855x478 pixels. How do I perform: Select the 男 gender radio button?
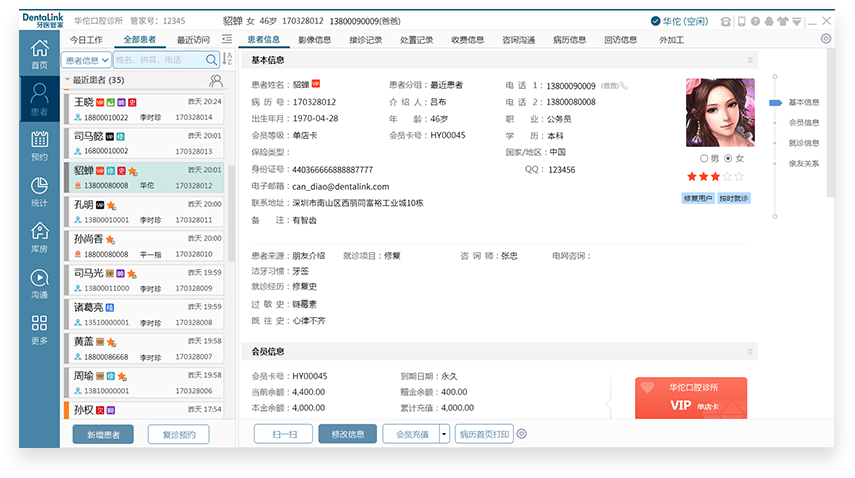[704, 158]
